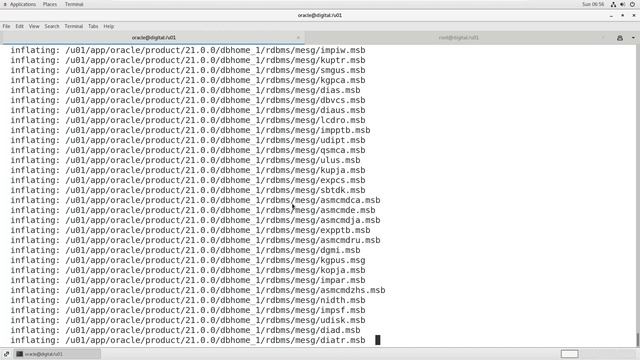
Task: Open the Places menu in top panel
Action: coord(50,4)
